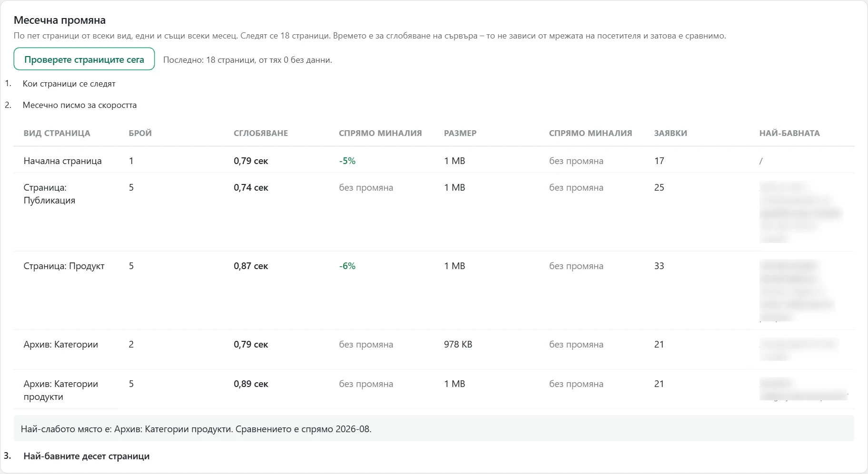
Task: Click the "ВИД СТРАНИЦА" column header
Action: click(57, 133)
